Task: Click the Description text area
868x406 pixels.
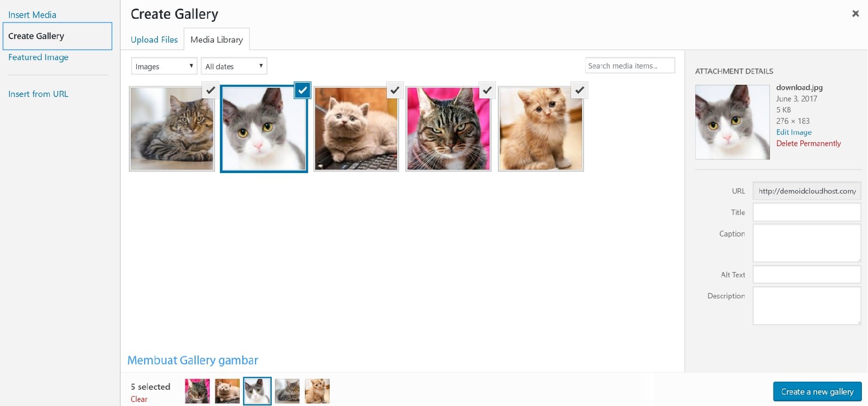Action: tap(807, 306)
